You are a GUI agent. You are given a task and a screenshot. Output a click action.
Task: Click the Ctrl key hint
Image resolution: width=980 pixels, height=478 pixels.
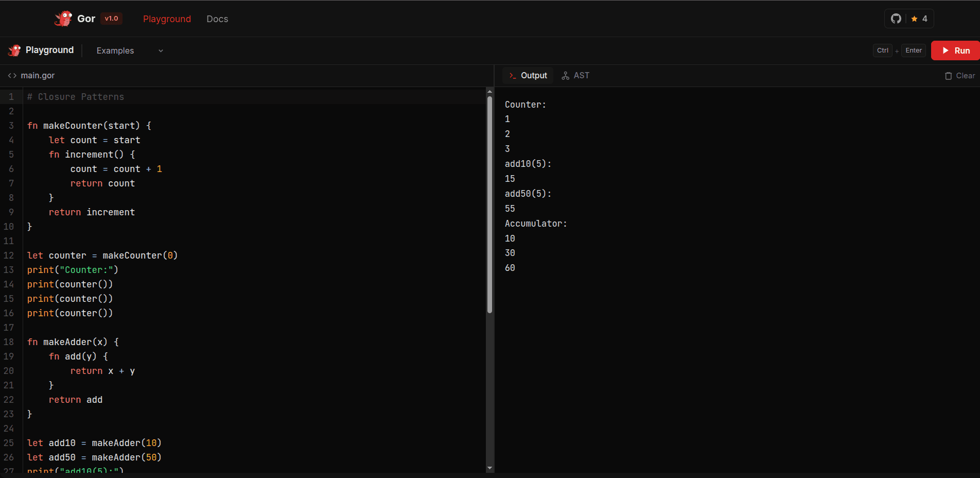click(883, 50)
